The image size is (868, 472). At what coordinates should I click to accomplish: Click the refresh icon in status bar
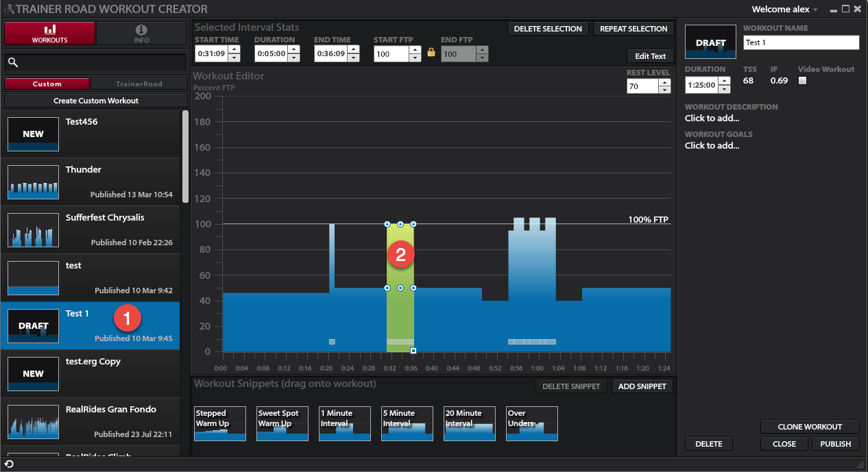[x=10, y=464]
